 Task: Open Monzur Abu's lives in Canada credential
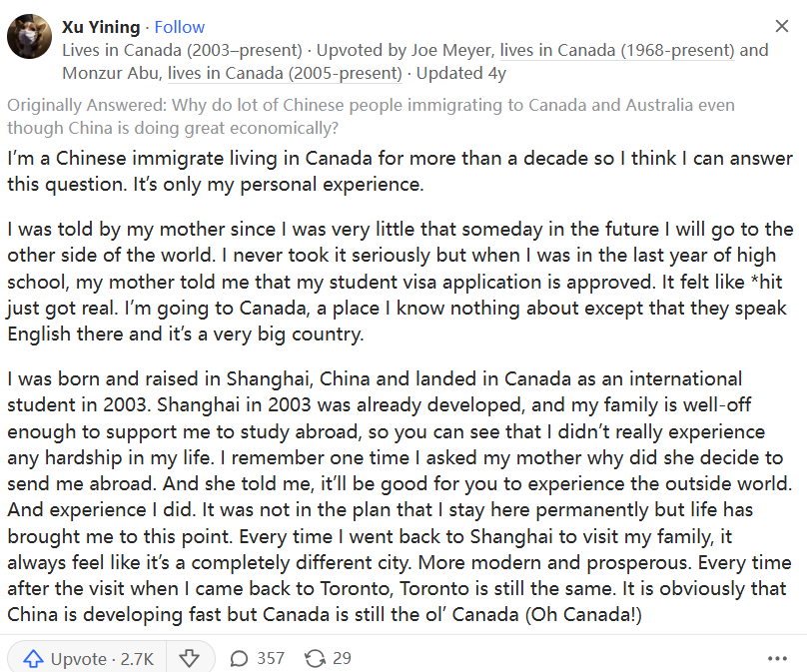[x=285, y=74]
